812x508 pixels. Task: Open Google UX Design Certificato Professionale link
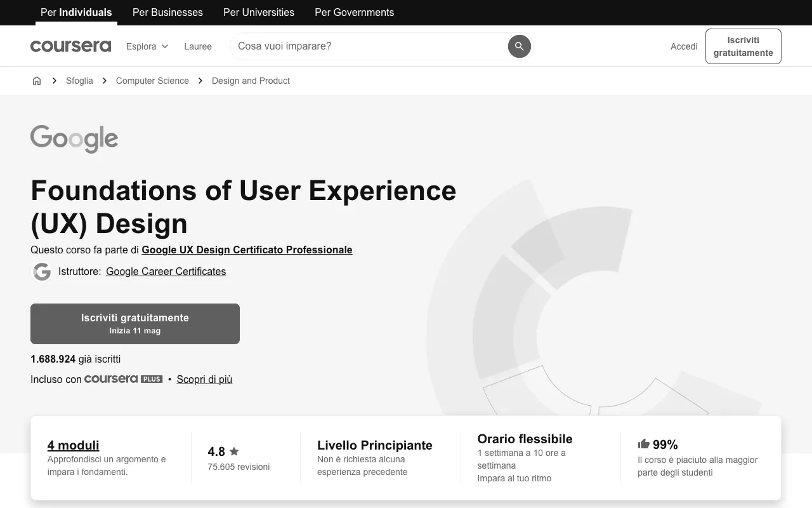pos(247,250)
